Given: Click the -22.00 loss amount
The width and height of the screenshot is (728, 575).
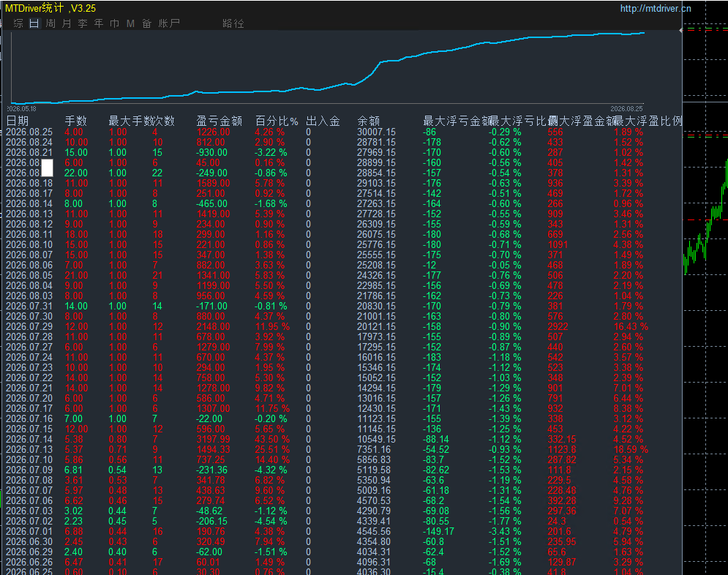Looking at the screenshot, I should click(x=209, y=418).
